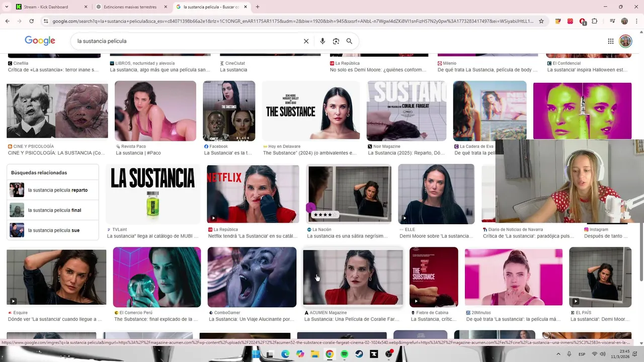Open the El Comercio Perú image result

click(157, 277)
